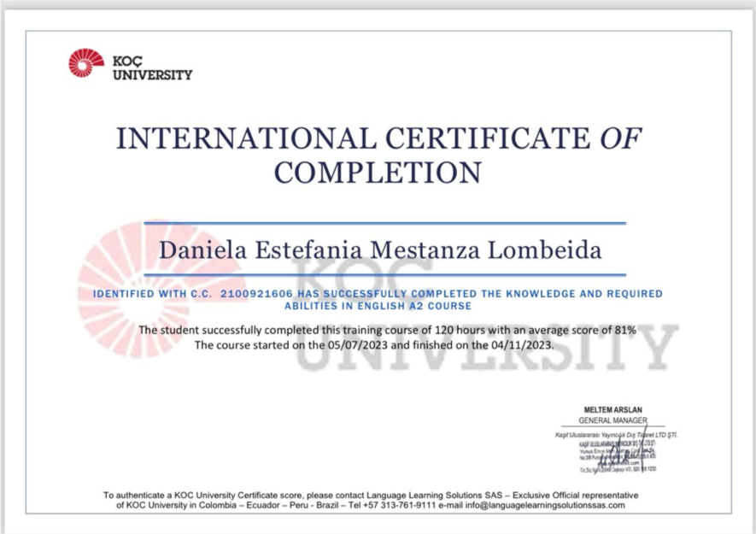Click the COMPLETION heading word

point(378,173)
